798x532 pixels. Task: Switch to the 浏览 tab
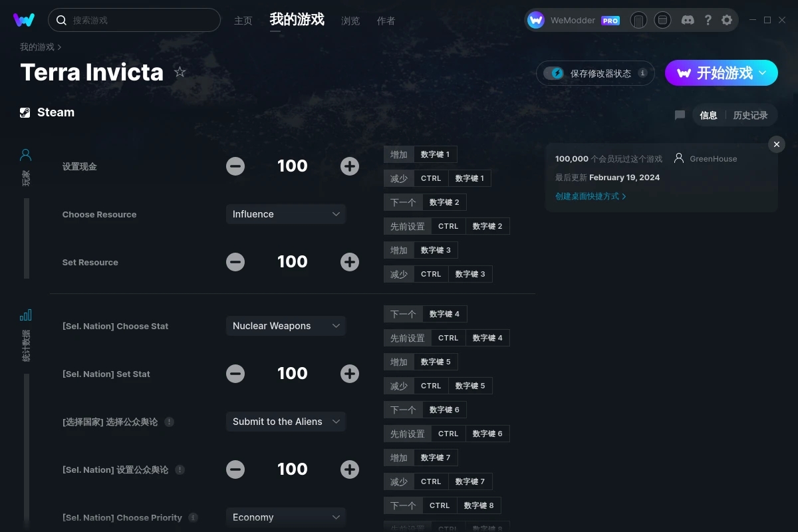(x=350, y=21)
